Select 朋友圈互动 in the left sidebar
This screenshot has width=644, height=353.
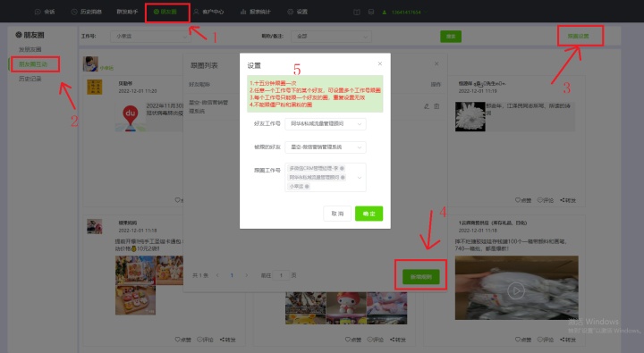pyautogui.click(x=33, y=64)
